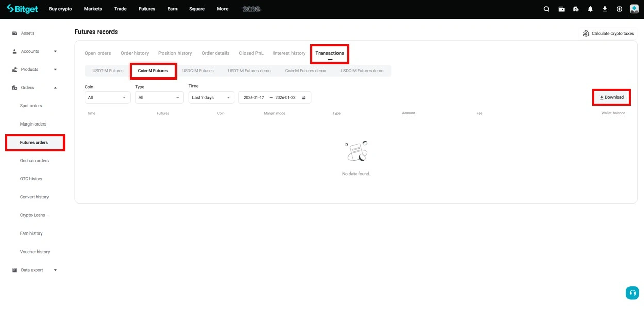
Task: Click Calculate crypto taxes button
Action: 608,33
